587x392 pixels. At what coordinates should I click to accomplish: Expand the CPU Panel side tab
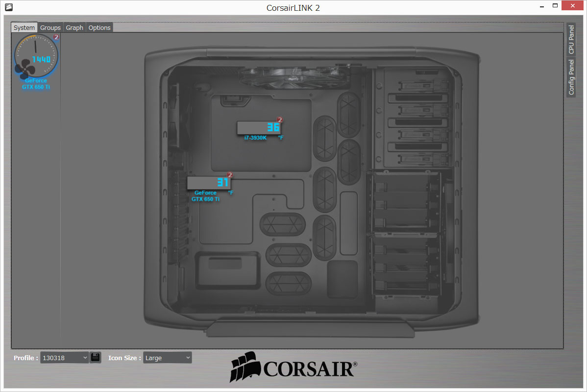point(571,39)
